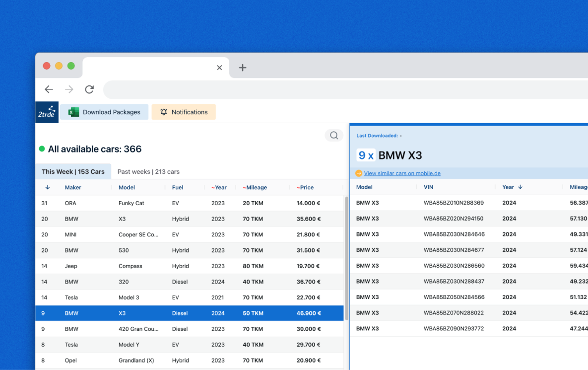Viewport: 588px width, 370px height.
Task: Reload the page with refresh icon
Action: pos(89,89)
